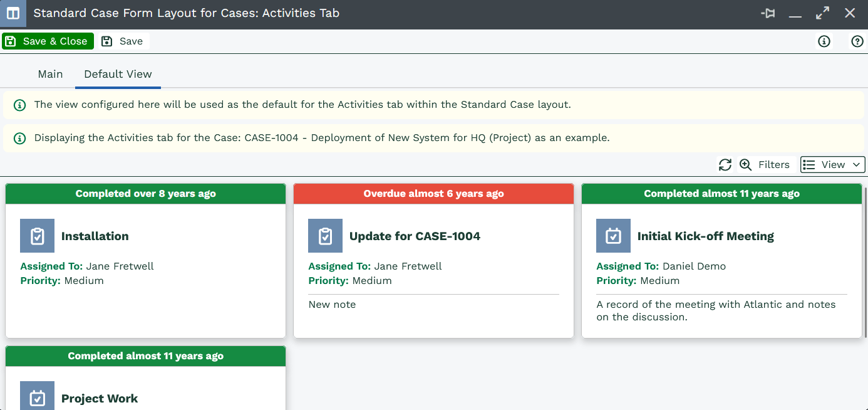Click the Project Work calendar icon
The image size is (868, 410).
pos(37,397)
